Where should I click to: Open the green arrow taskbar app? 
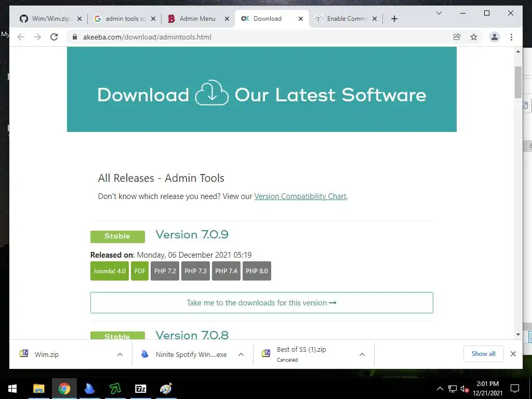pos(115,389)
